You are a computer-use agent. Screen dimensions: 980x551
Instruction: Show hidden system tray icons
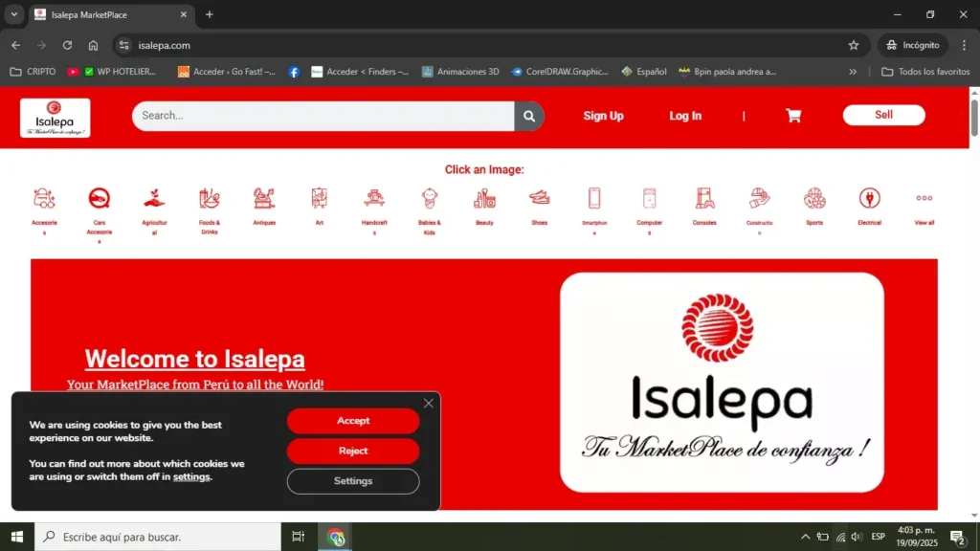806,537
